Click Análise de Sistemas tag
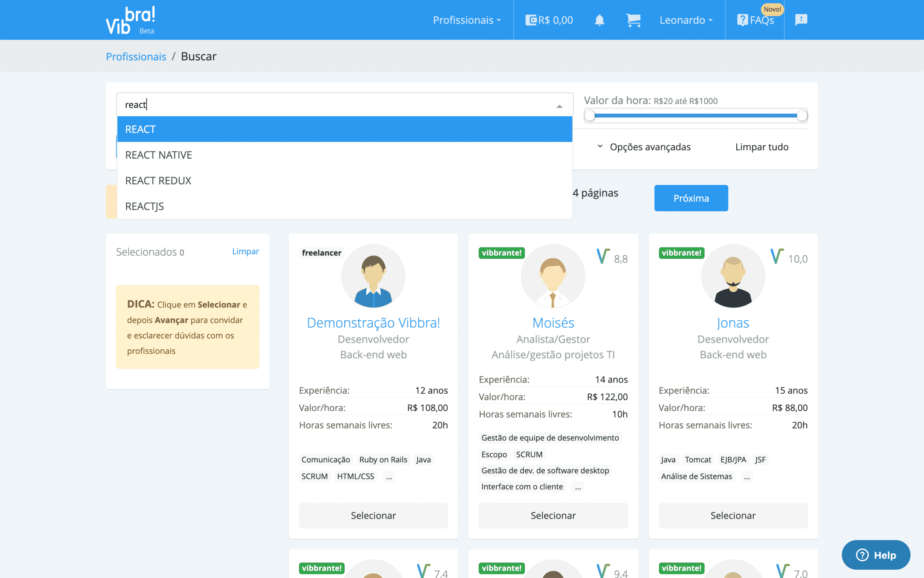924x578 pixels. pyautogui.click(x=697, y=476)
